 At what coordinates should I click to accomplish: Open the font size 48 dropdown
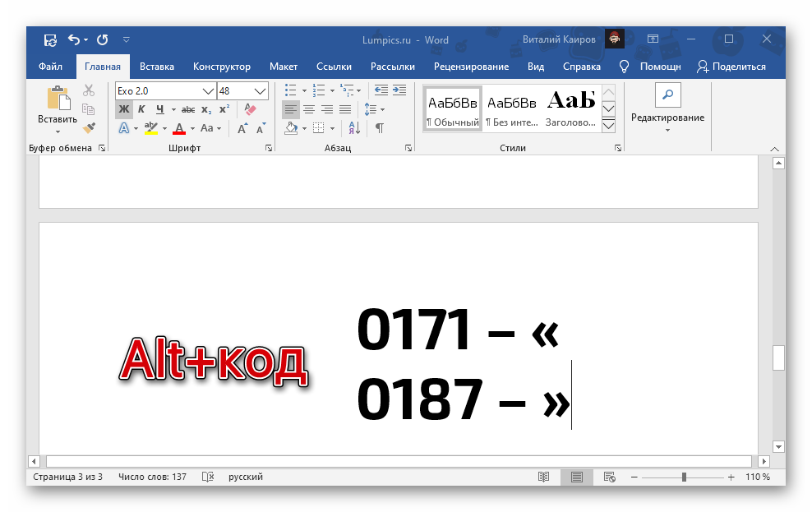click(x=261, y=90)
